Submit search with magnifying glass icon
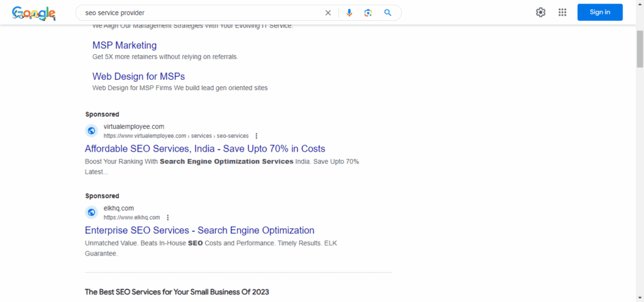Screen dimensions: 644x302 pos(387,13)
